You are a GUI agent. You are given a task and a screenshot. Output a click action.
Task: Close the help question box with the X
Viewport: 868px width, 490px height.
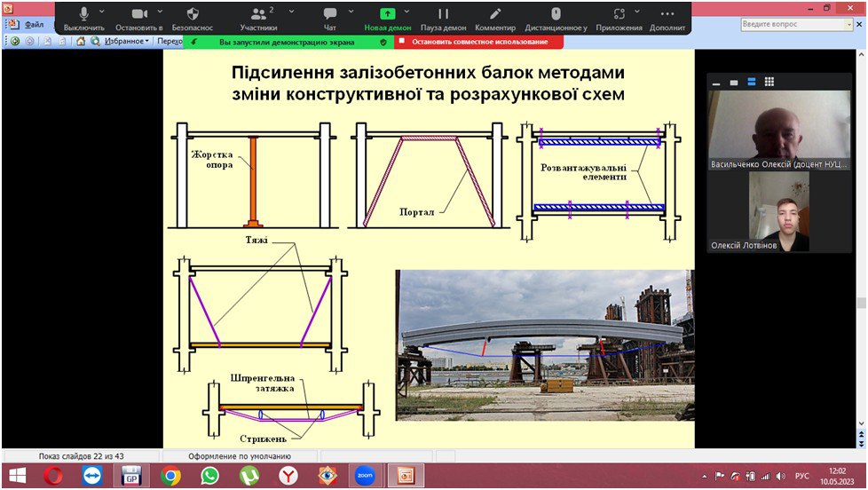pos(859,24)
